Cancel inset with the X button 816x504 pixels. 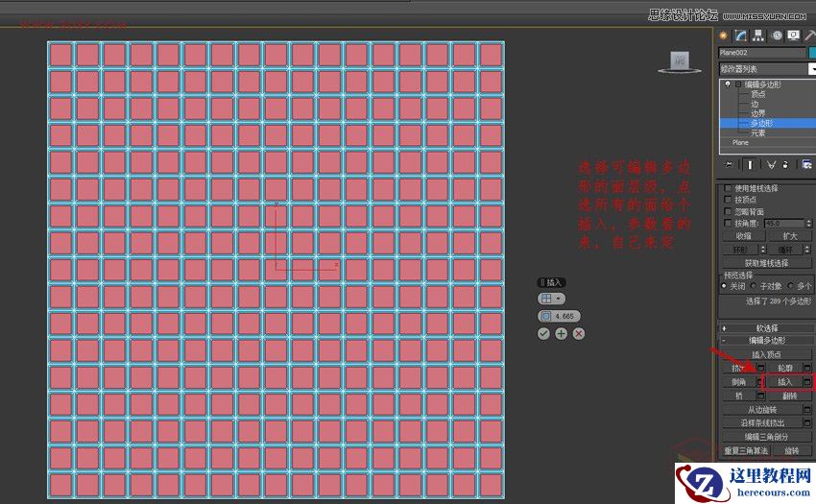click(x=579, y=334)
